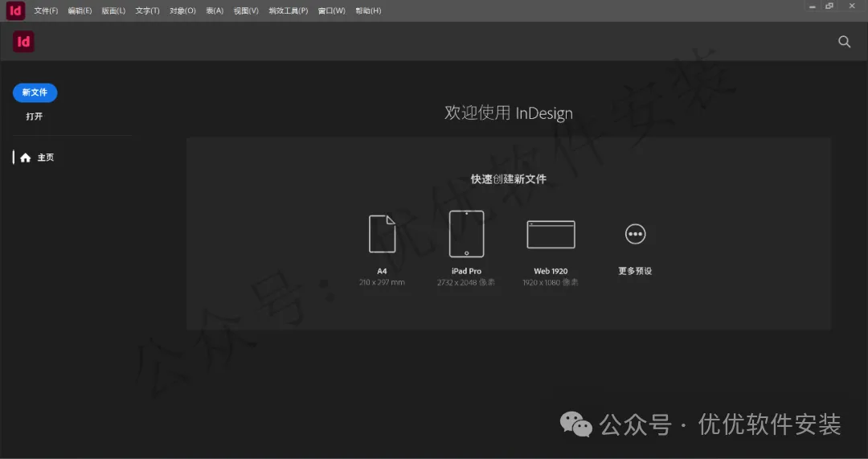This screenshot has height=459, width=868.
Task: Select the A4 document preset icon
Action: click(x=382, y=234)
